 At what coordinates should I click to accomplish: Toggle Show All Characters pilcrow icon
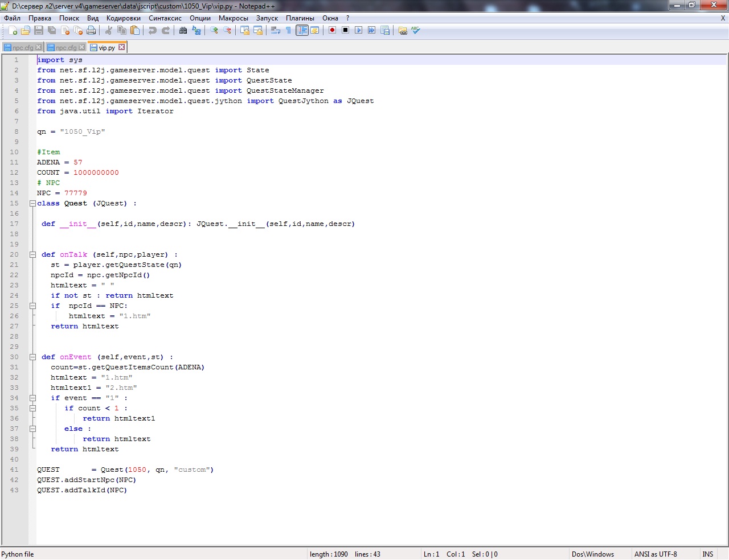point(289,30)
